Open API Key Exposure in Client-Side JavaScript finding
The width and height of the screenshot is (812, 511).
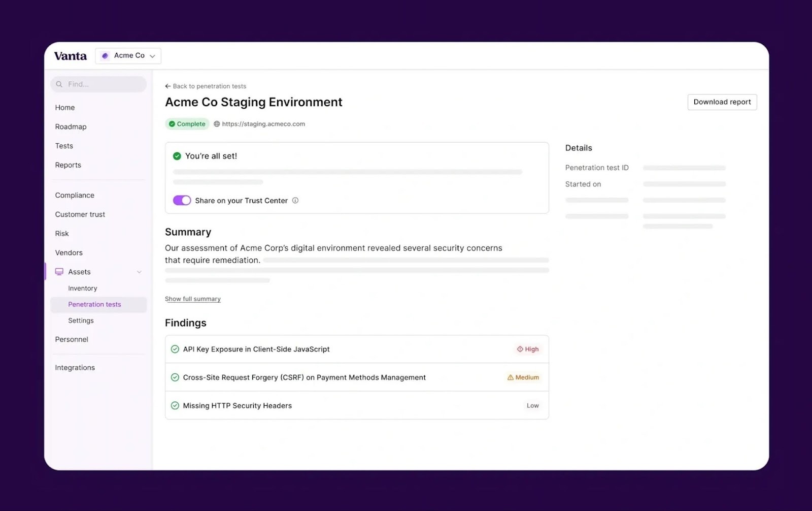click(x=357, y=349)
